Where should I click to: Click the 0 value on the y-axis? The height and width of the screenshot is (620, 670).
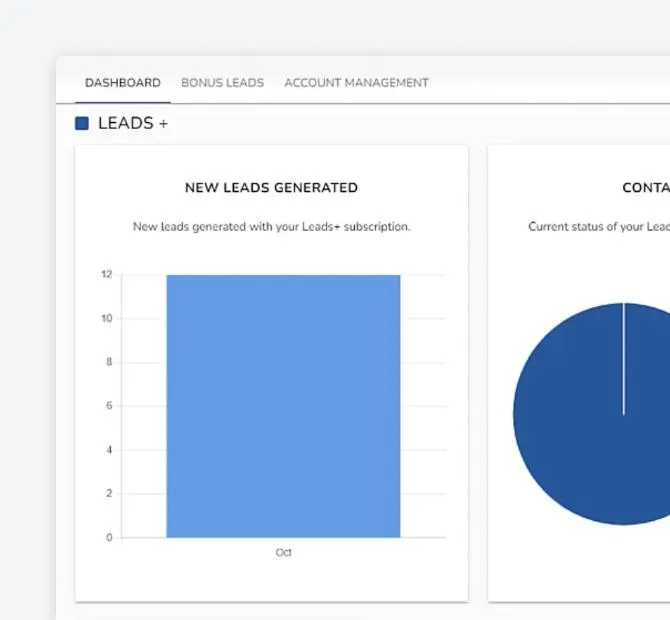pyautogui.click(x=109, y=538)
